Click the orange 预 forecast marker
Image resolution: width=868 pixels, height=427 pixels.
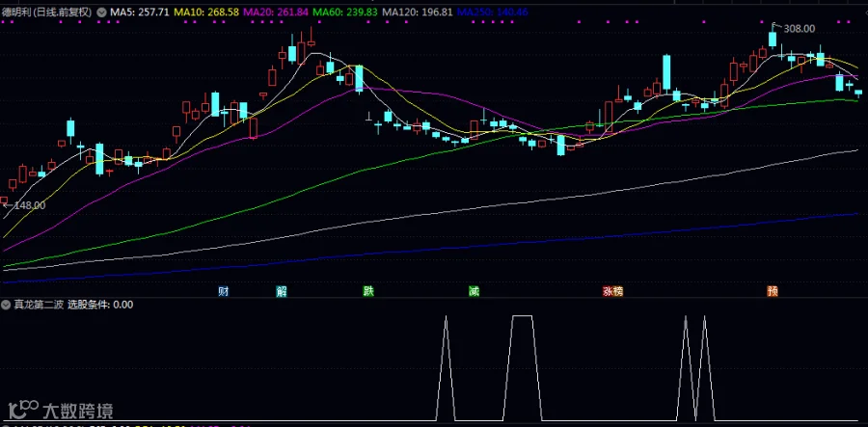point(773,291)
